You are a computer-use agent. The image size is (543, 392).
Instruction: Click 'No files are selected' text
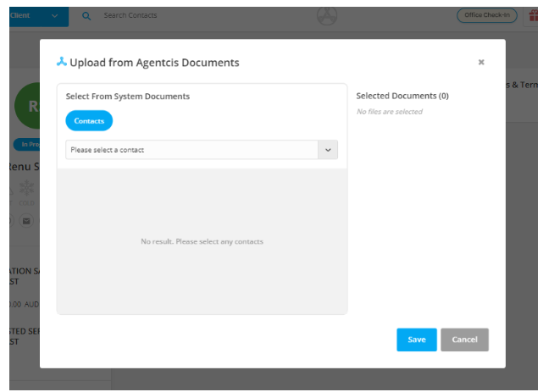tap(390, 112)
